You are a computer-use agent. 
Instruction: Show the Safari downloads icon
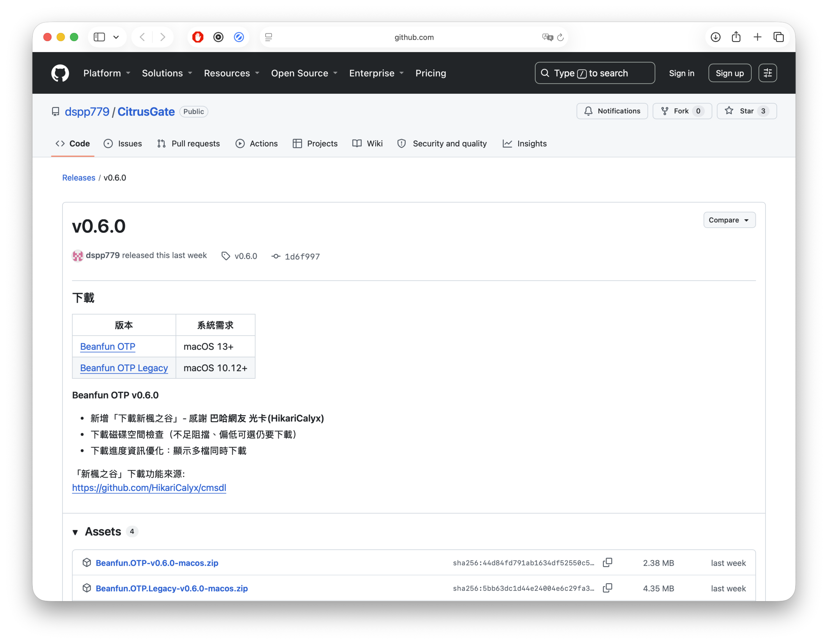pos(715,37)
